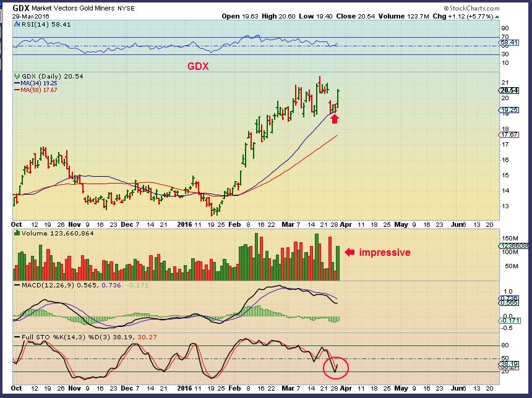Click the candlestick icon beside GDX (Daily)
The width and height of the screenshot is (532, 398).
[17, 76]
